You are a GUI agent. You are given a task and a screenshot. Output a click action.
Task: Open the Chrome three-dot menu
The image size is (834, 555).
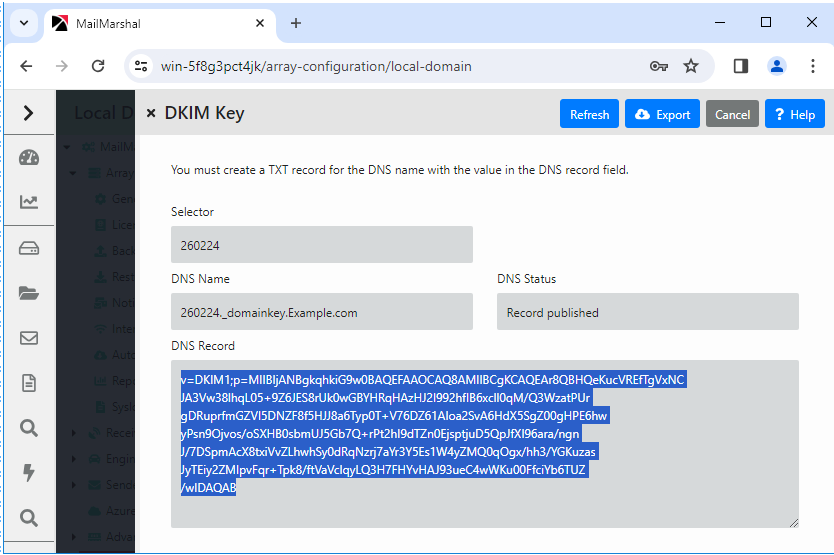pos(812,66)
